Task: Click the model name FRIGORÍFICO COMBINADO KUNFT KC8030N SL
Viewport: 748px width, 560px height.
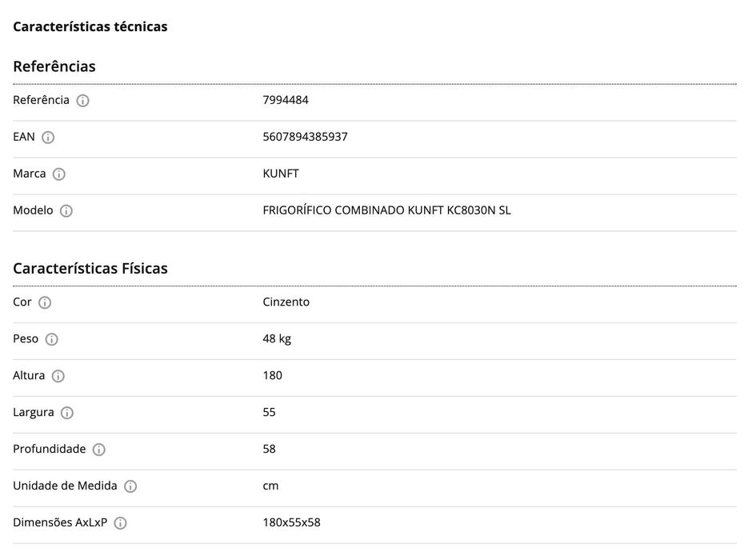Action: (x=386, y=210)
